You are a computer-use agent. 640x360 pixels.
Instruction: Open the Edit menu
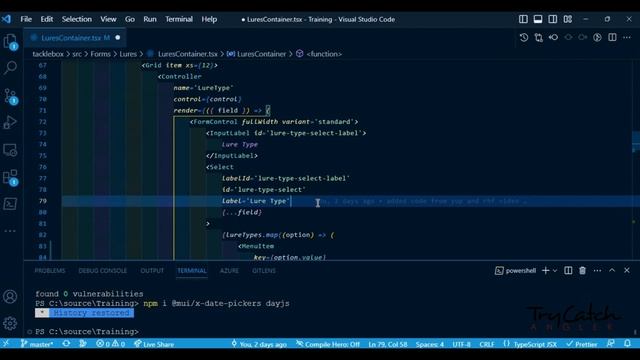47,19
